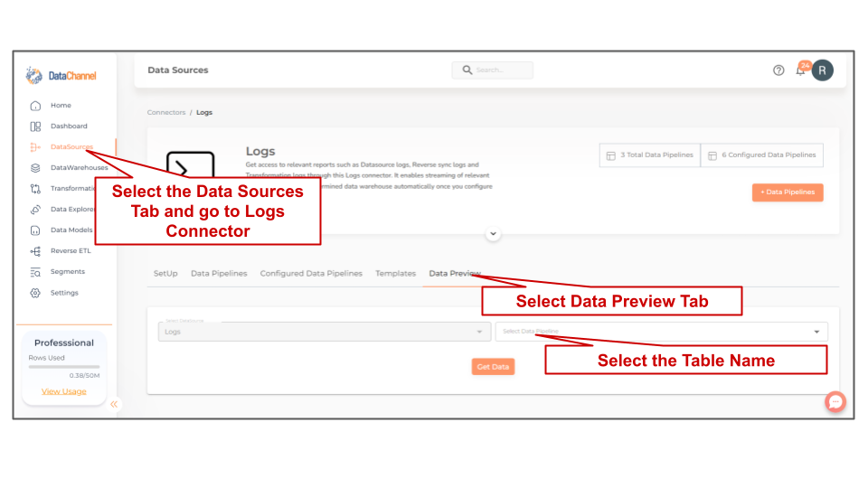868x488 pixels.
Task: Select the DataSources sidebar icon
Action: [35, 147]
